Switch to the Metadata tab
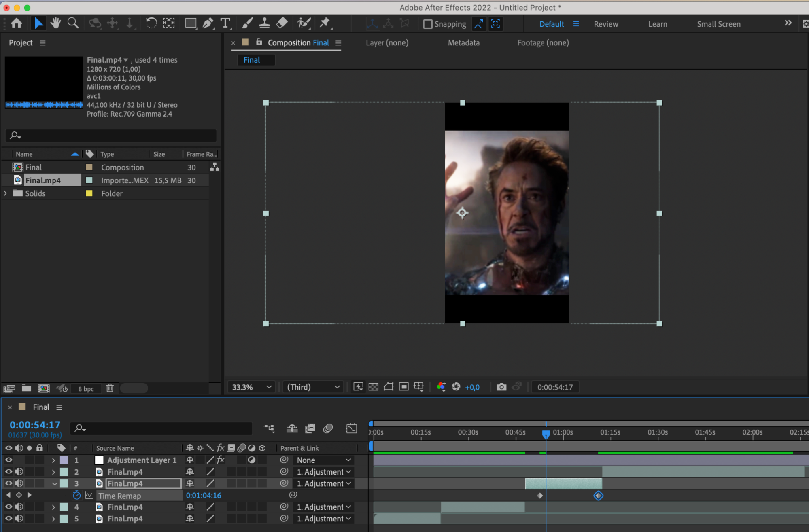Image resolution: width=809 pixels, height=532 pixels. click(463, 42)
